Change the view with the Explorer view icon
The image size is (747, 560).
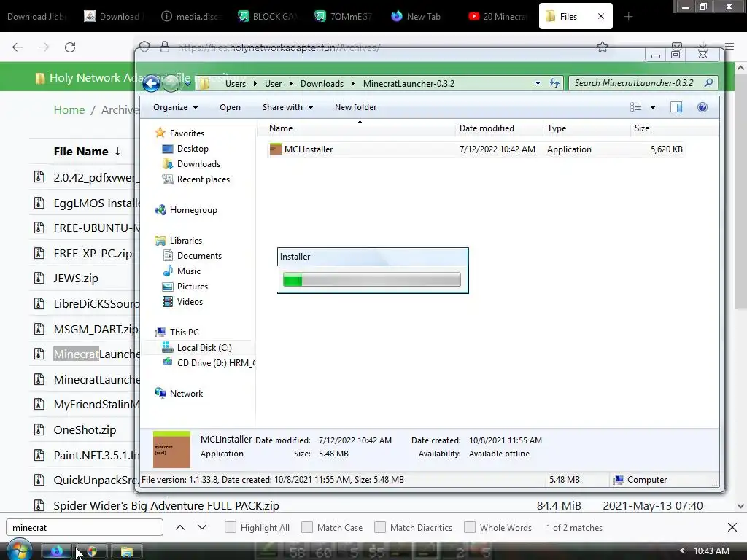point(635,107)
